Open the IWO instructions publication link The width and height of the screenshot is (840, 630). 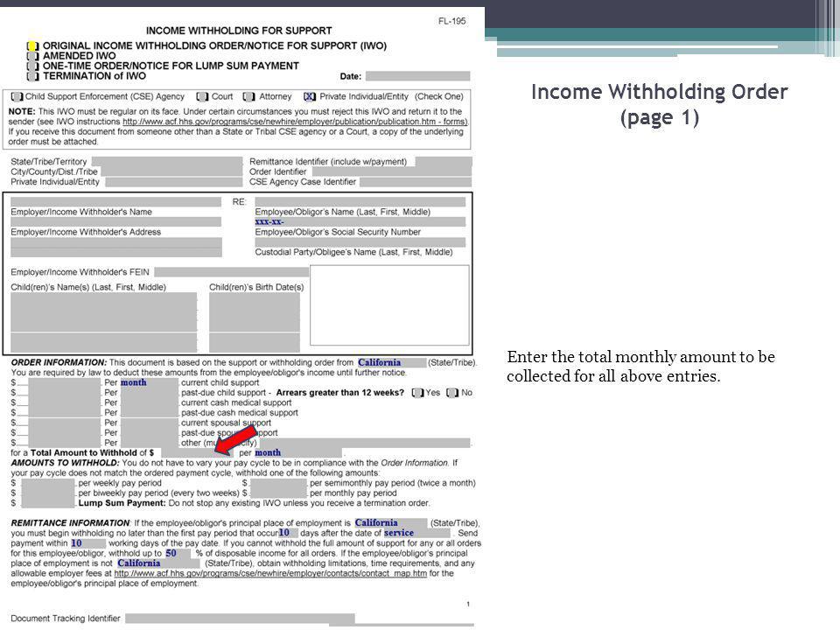click(295, 122)
